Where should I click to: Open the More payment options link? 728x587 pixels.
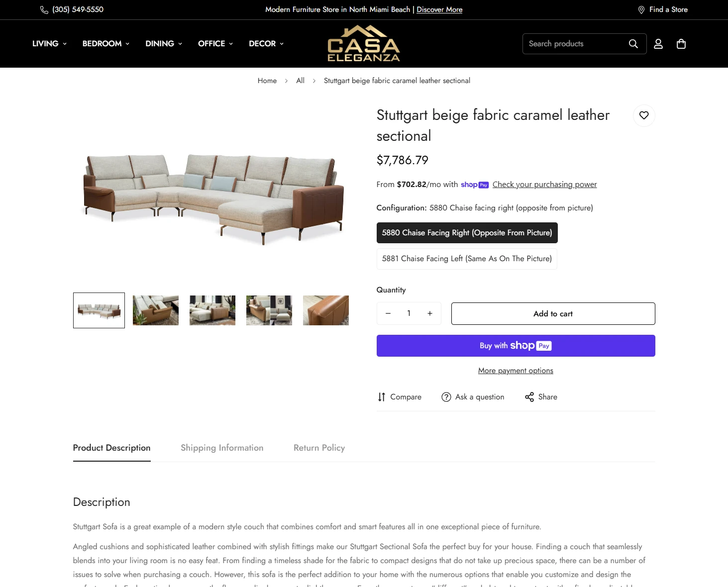click(516, 371)
